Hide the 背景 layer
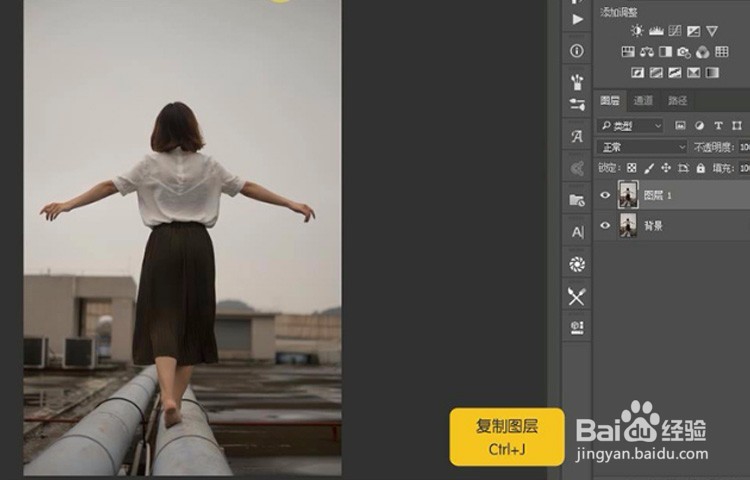This screenshot has width=750, height=480. click(x=605, y=225)
